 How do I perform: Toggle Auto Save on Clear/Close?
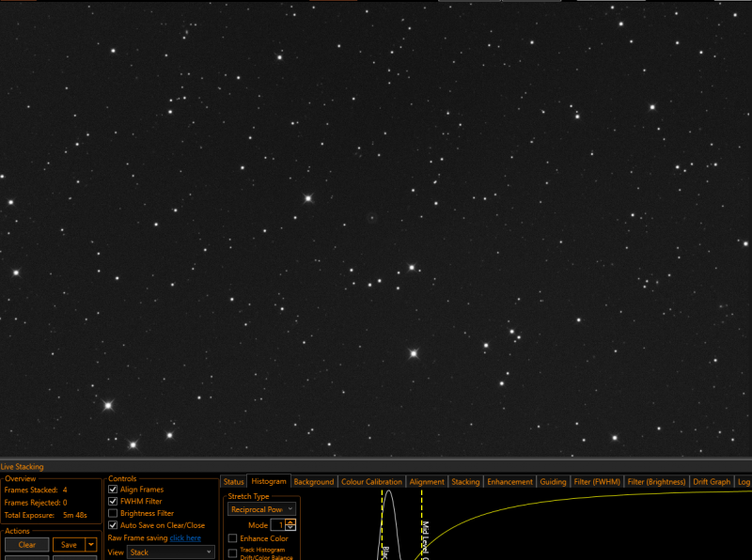[x=113, y=525]
